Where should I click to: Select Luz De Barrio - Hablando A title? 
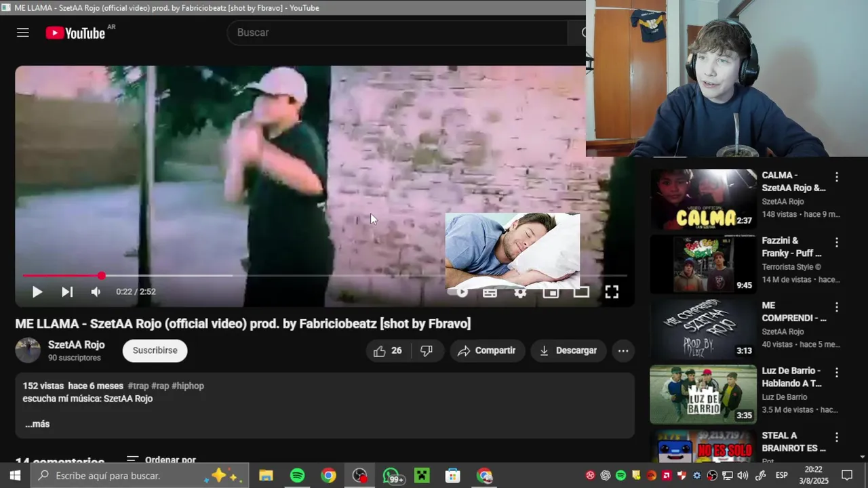792,377
